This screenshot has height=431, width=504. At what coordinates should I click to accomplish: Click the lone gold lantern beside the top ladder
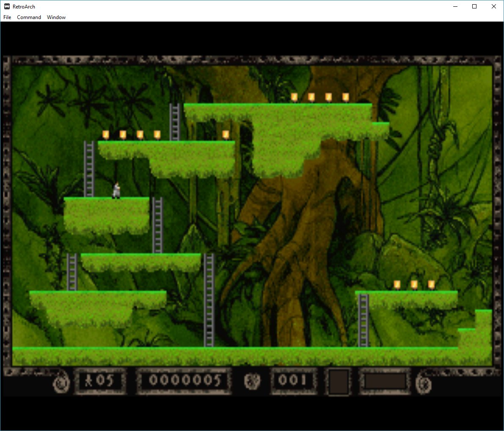coord(226,135)
